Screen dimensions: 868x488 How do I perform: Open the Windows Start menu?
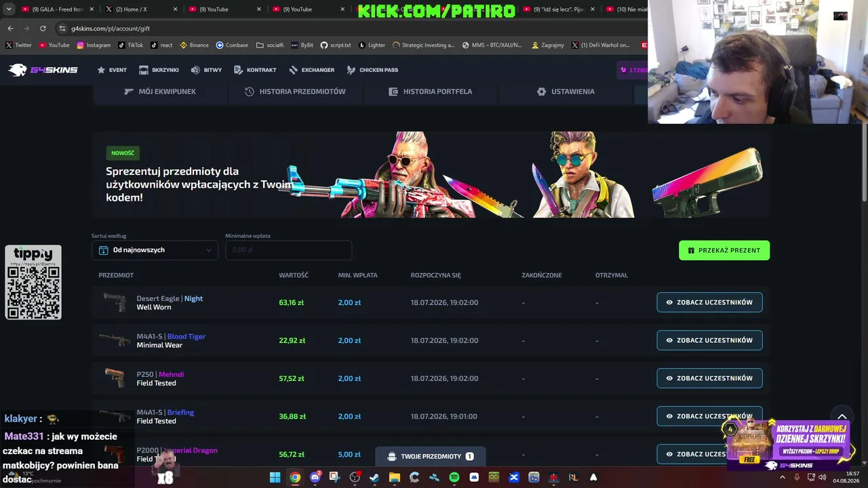click(275, 477)
